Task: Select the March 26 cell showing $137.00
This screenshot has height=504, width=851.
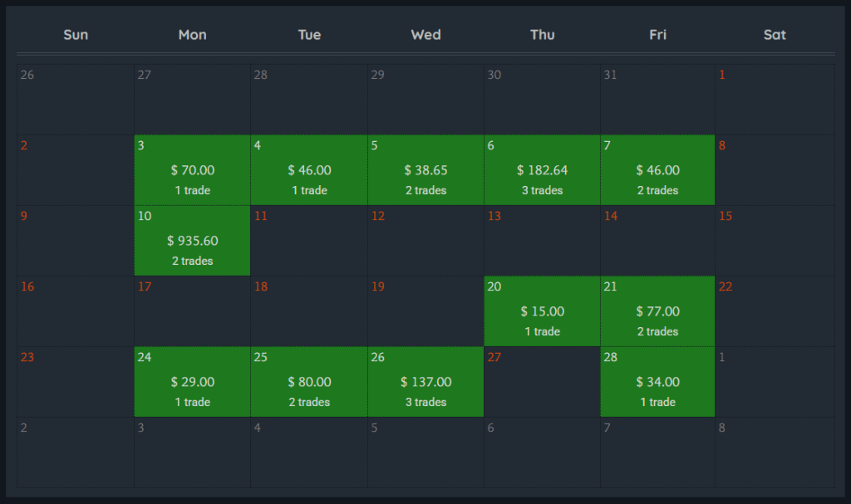Action: pyautogui.click(x=425, y=382)
